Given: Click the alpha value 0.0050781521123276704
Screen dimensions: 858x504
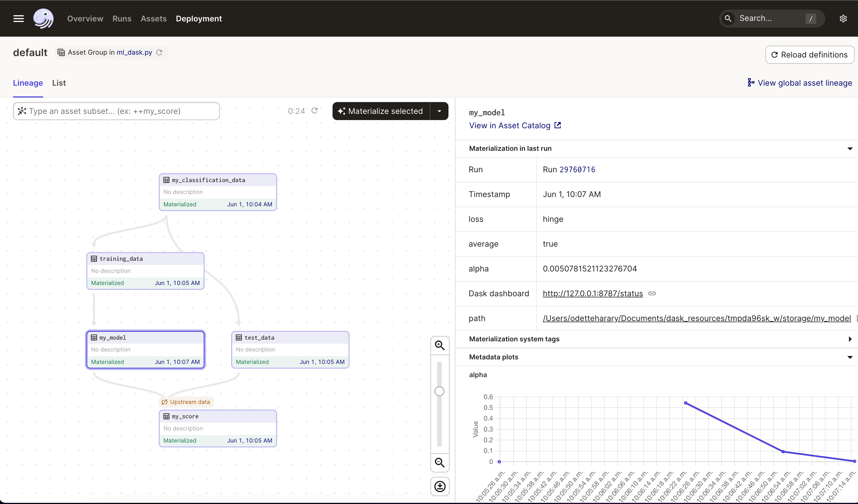Looking at the screenshot, I should tap(590, 269).
